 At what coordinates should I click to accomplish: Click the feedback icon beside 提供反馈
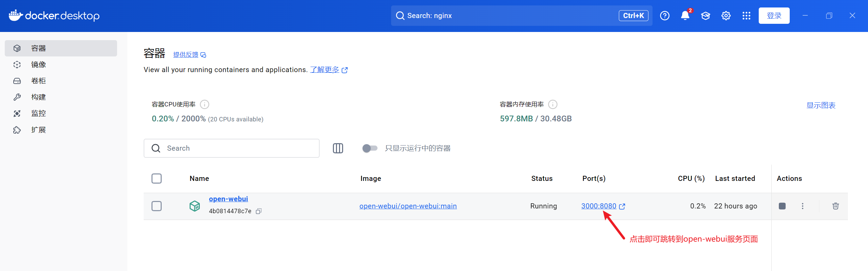(203, 55)
